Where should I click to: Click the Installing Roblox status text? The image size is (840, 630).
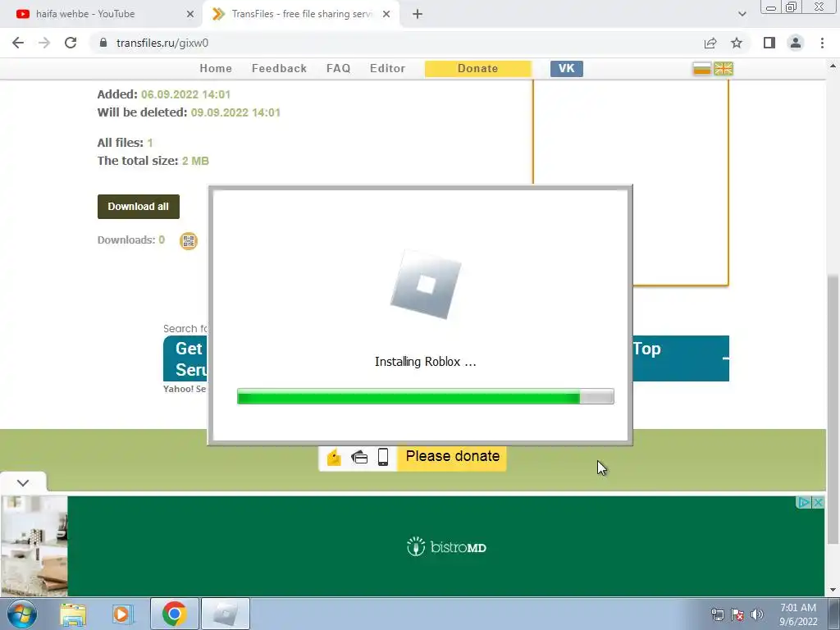(x=426, y=362)
